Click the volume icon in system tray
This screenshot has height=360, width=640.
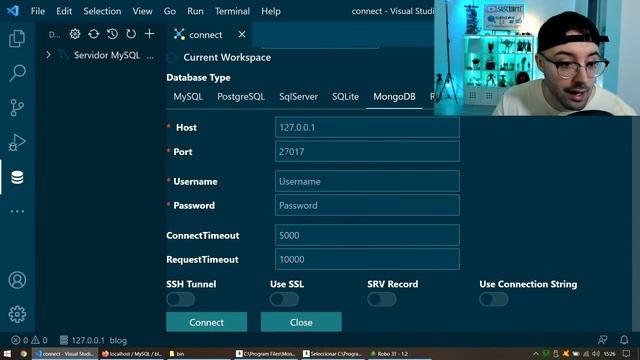pyautogui.click(x=596, y=354)
